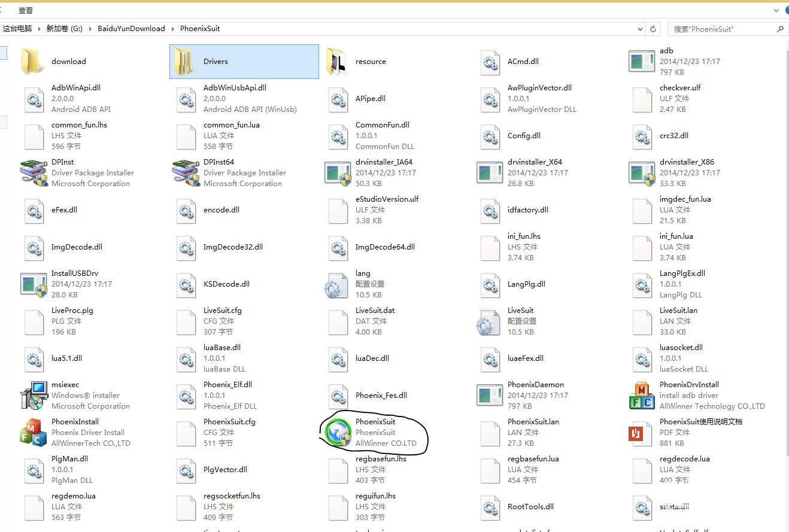Select the file name common_fun.lua
This screenshot has width=789, height=532.
pyautogui.click(x=232, y=125)
